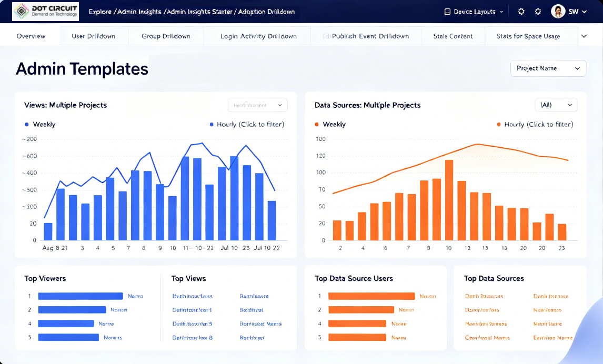Click the Admin Insights breadcrumb link
Image resolution: width=603 pixels, height=364 pixels.
coord(139,12)
